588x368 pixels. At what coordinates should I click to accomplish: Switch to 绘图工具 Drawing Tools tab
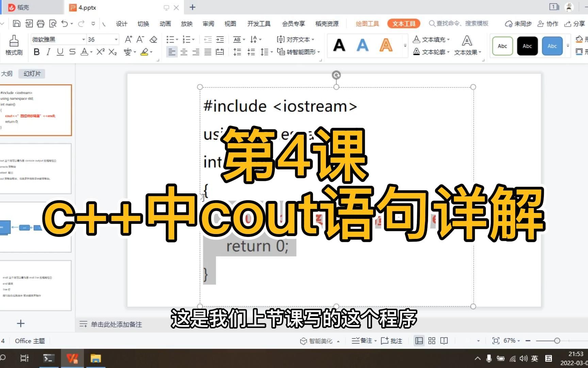point(367,24)
